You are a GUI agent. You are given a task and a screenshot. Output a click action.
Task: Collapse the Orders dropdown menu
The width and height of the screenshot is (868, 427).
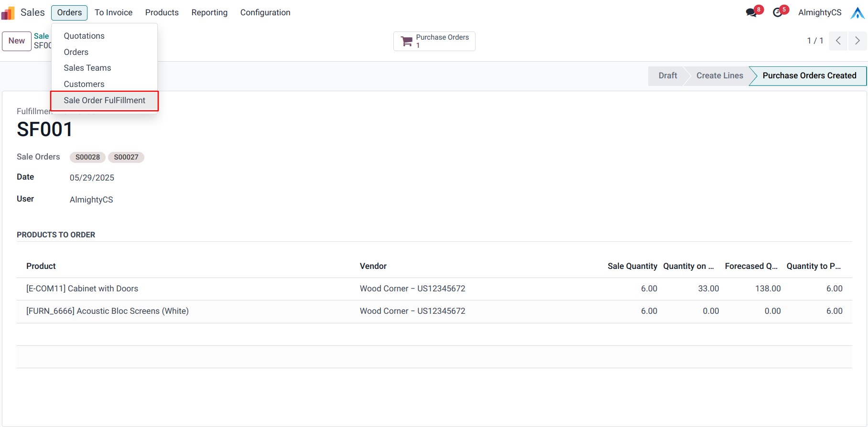click(69, 13)
